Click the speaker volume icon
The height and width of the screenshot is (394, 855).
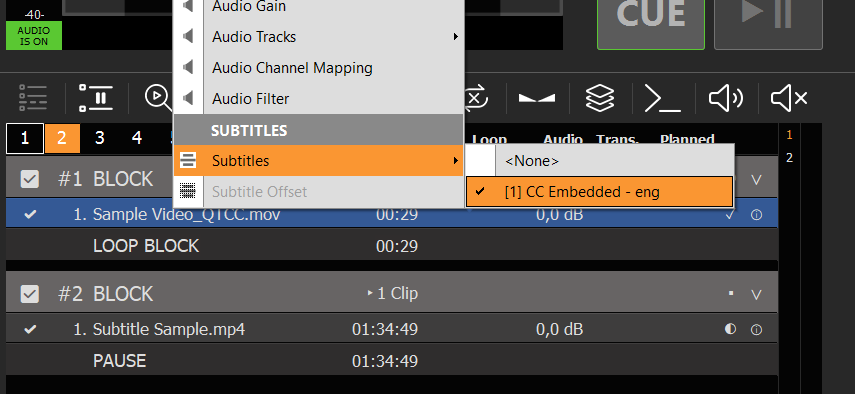[725, 98]
